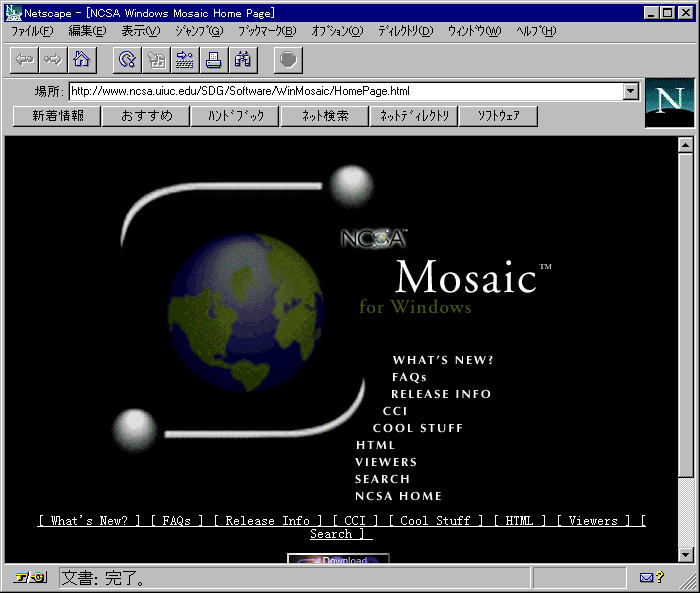Image resolution: width=700 pixels, height=593 pixels.
Task: Click SEARCH in the image map
Action: [x=383, y=479]
